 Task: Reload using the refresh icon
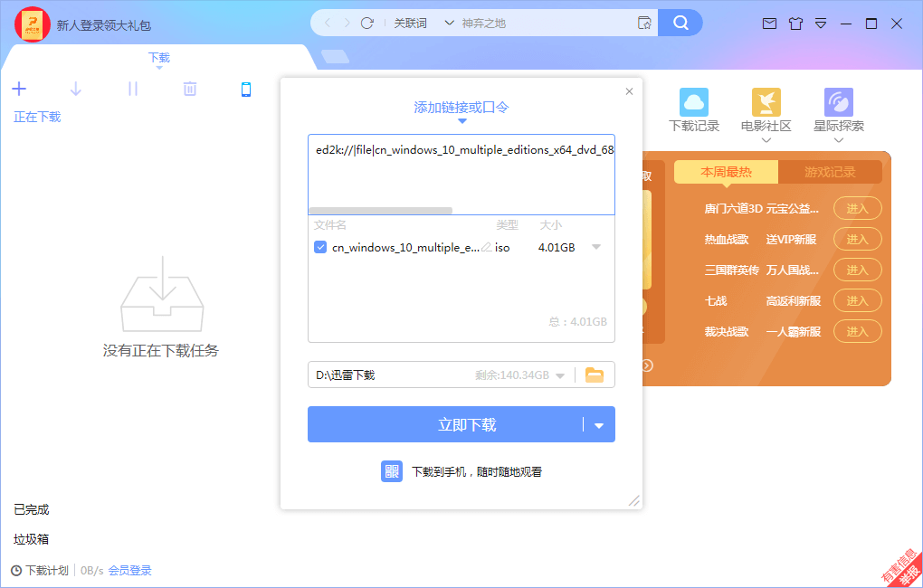(x=367, y=23)
